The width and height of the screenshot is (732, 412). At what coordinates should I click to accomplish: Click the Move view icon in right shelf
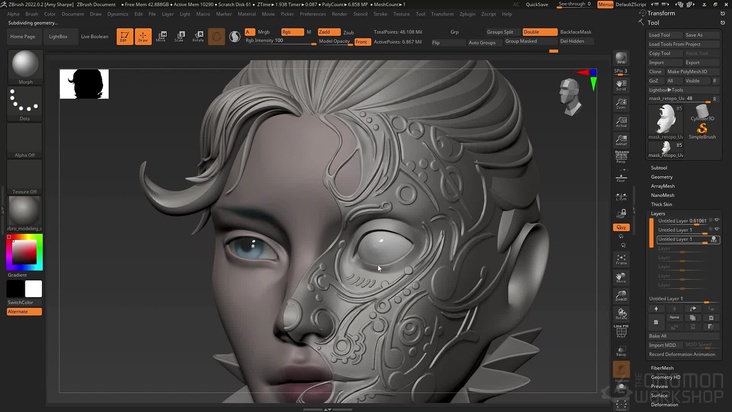[x=621, y=278]
